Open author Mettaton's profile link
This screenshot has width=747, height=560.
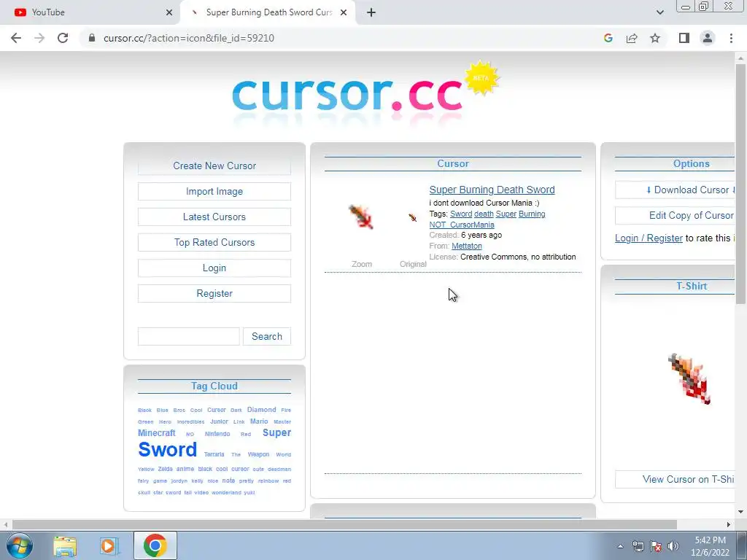(x=466, y=246)
